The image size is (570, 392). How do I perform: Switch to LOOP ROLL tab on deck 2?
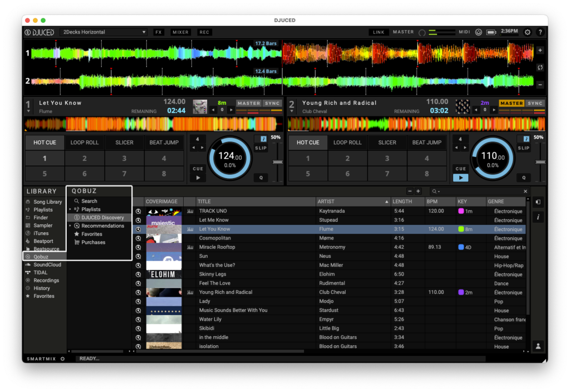coord(347,143)
